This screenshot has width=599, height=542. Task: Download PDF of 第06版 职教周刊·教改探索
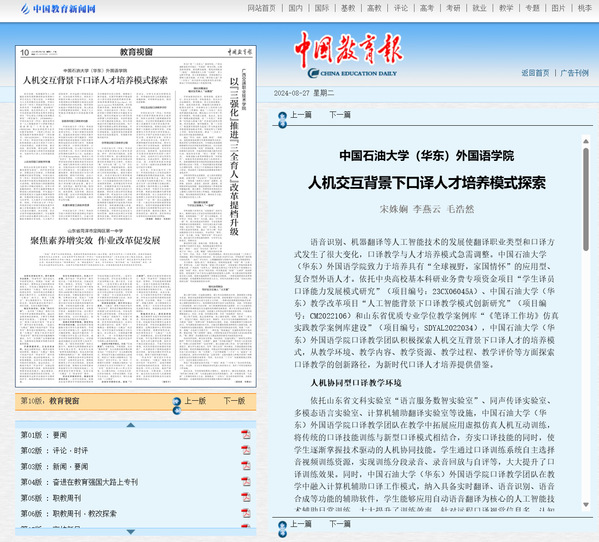[246, 513]
